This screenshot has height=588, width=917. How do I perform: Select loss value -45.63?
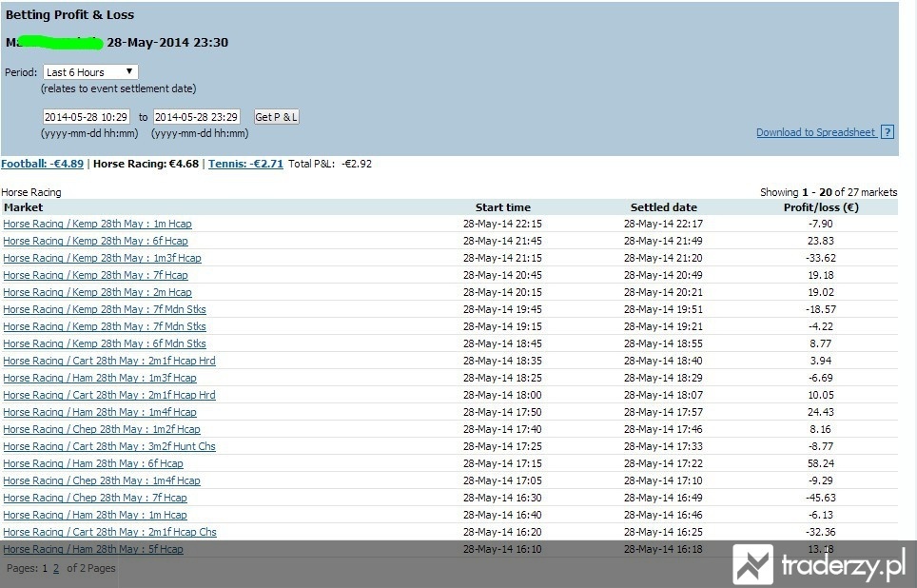(821, 498)
